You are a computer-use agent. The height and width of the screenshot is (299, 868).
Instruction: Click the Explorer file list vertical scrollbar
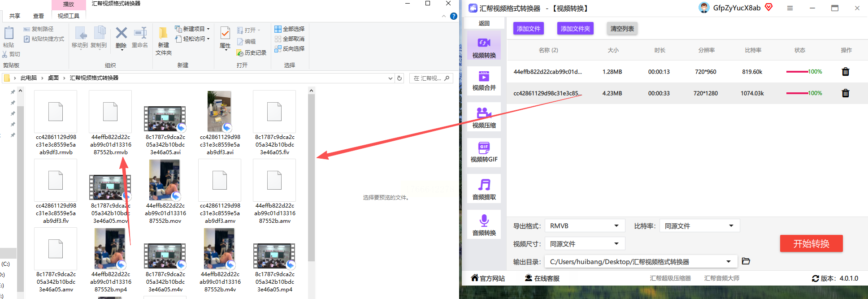[x=311, y=177]
